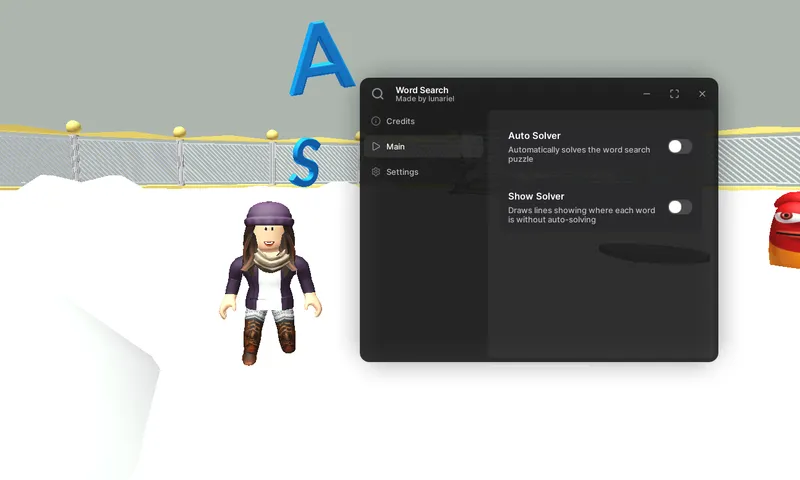
Task: Click the Main play triangle icon
Action: click(x=376, y=146)
